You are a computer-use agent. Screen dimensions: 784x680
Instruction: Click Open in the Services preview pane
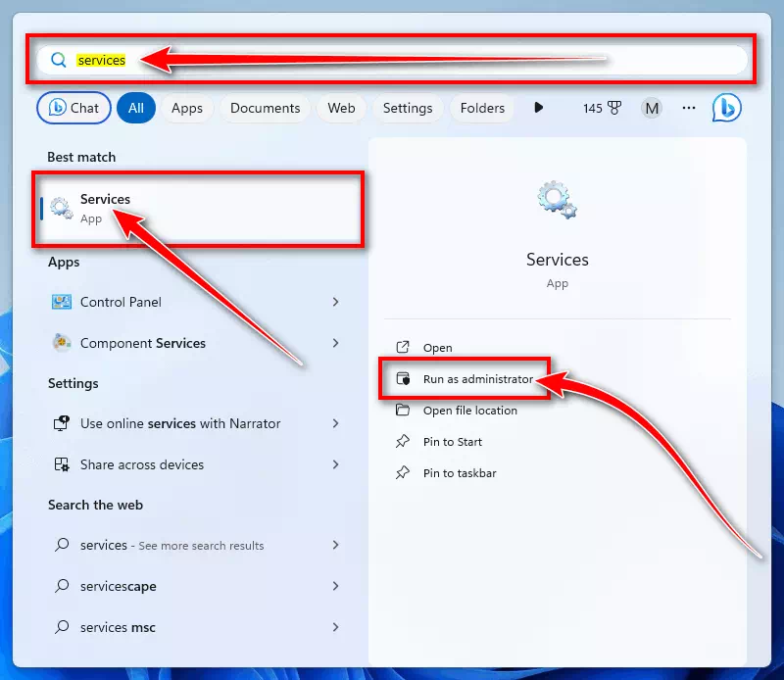(437, 348)
